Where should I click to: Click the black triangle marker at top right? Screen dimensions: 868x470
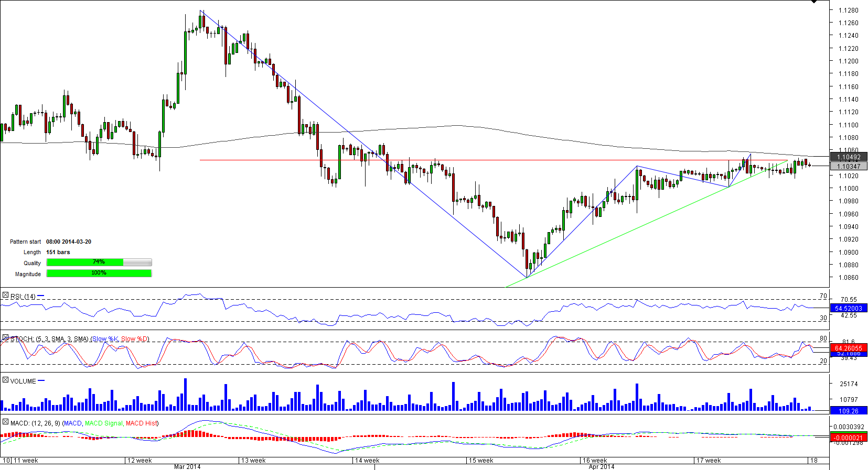tap(813, 2)
